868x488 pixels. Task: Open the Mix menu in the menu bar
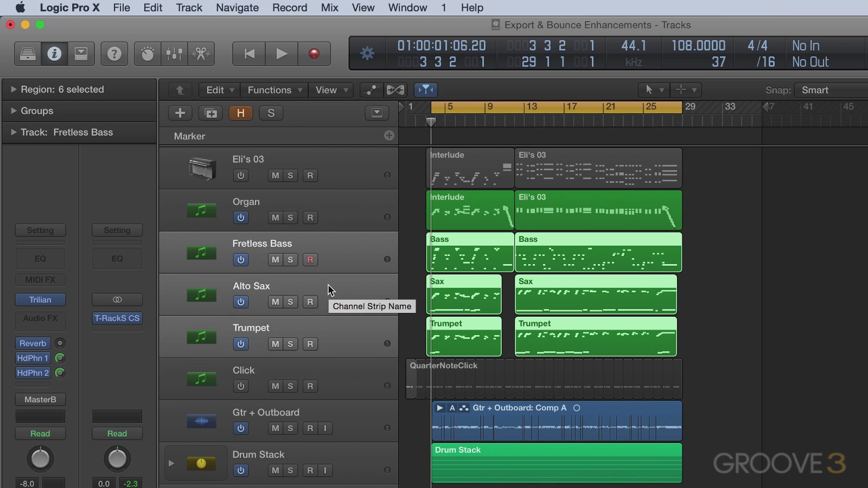(329, 8)
